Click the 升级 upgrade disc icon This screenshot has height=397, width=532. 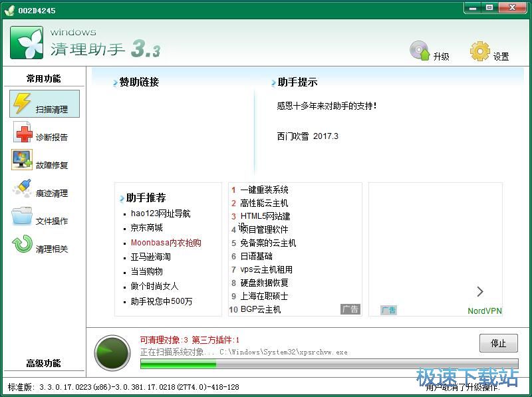click(x=420, y=51)
